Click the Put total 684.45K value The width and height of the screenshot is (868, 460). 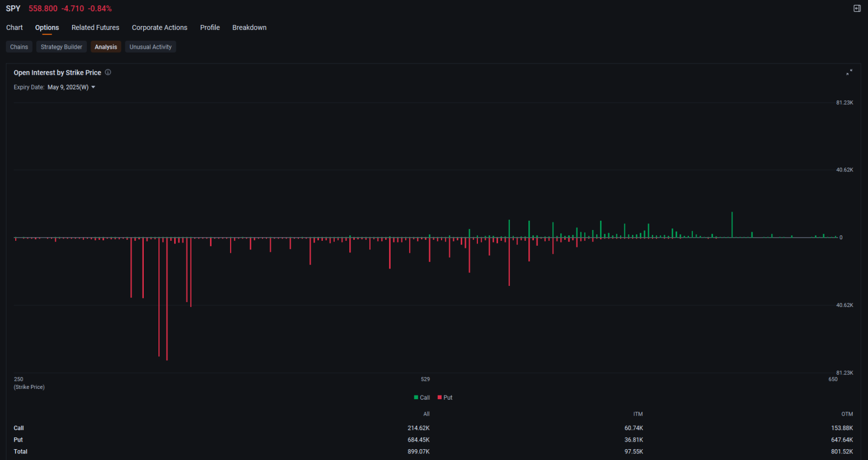pyautogui.click(x=418, y=440)
